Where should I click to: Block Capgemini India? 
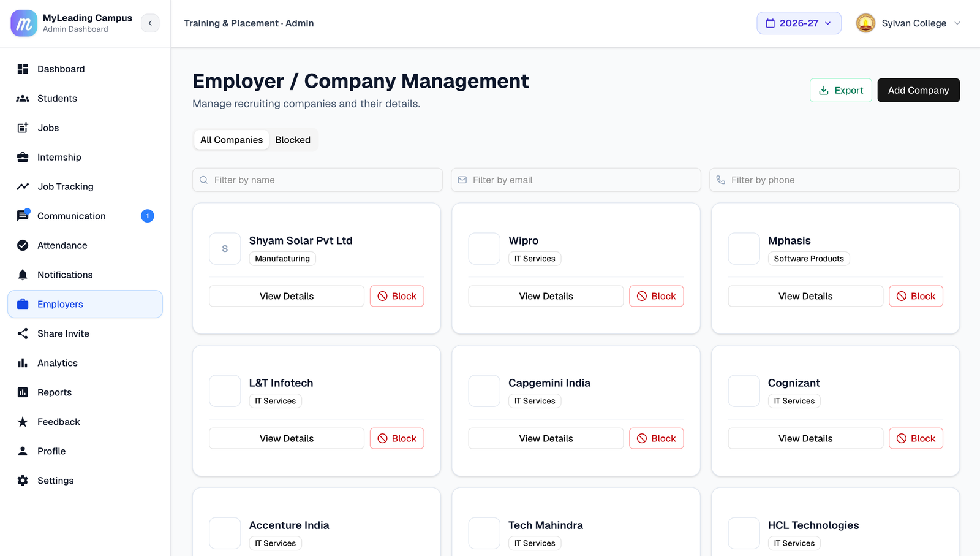pyautogui.click(x=657, y=438)
